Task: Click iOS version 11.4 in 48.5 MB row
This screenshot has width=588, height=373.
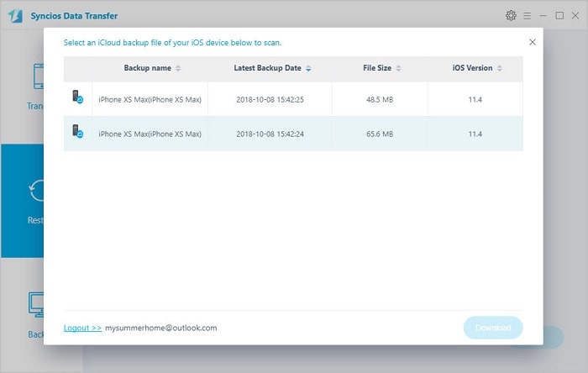Action: point(475,100)
